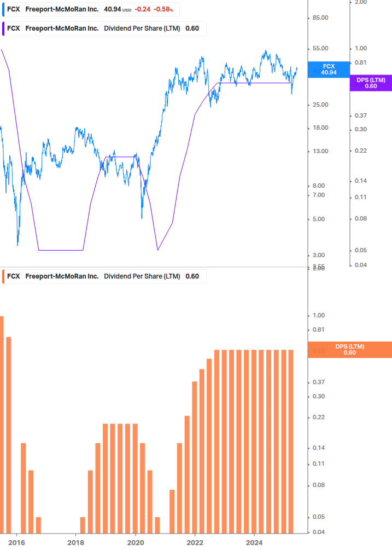Select the orange Dividend Per Share (LTM) legend
Screen dimensions: 392x550
pyautogui.click(x=104, y=276)
